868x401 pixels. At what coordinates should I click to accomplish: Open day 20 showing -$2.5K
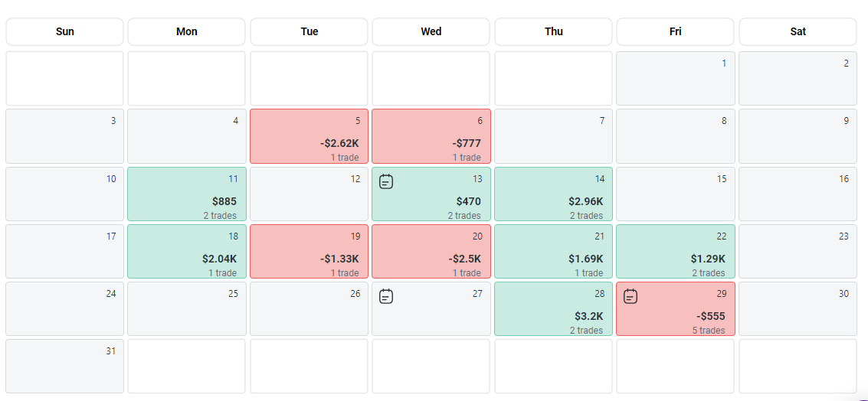(x=431, y=252)
